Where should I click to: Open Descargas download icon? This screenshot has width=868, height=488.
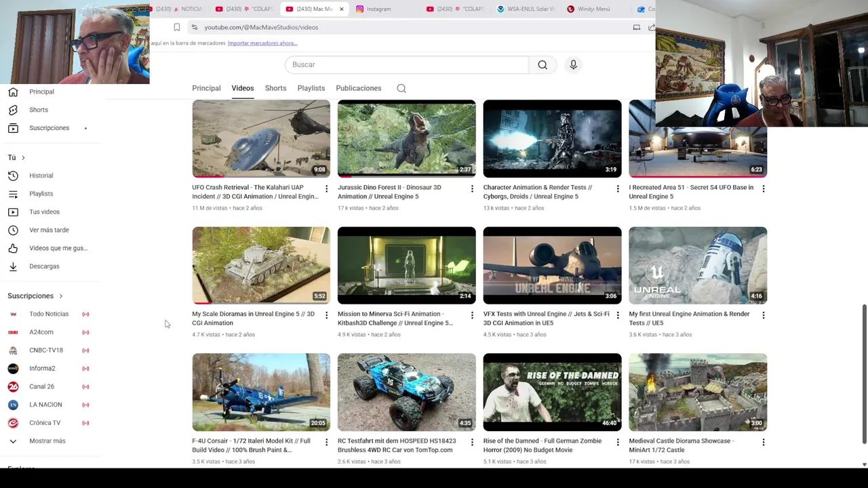click(x=13, y=266)
